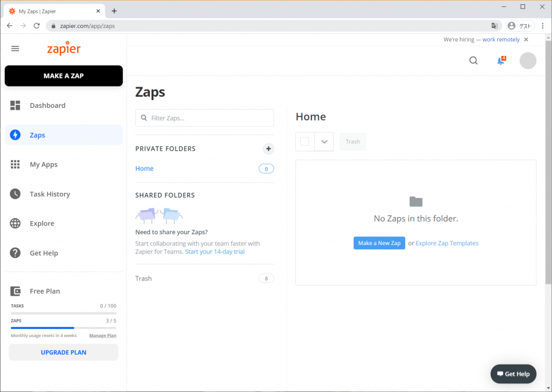The width and height of the screenshot is (552, 392).
Task: Open notifications bell icon
Action: pyautogui.click(x=501, y=60)
